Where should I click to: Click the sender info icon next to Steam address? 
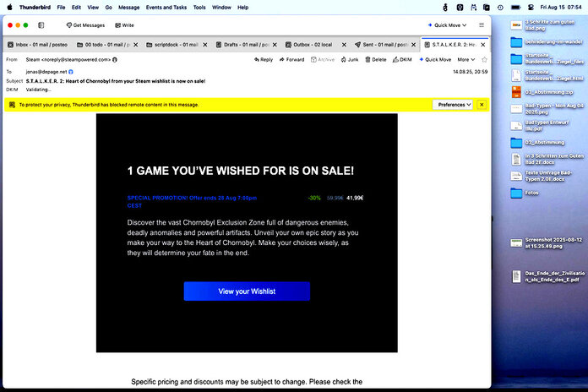[115, 60]
